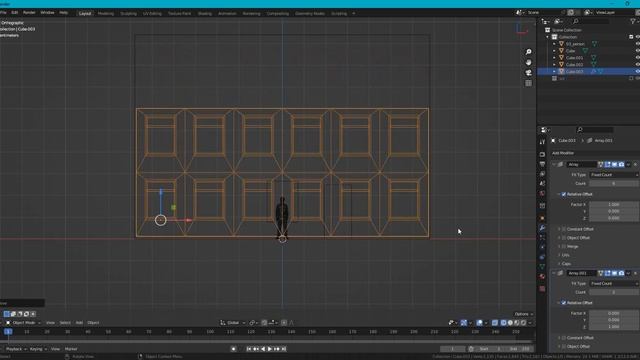Switch to the Shading workspace tab
The image size is (640, 360).
(204, 13)
